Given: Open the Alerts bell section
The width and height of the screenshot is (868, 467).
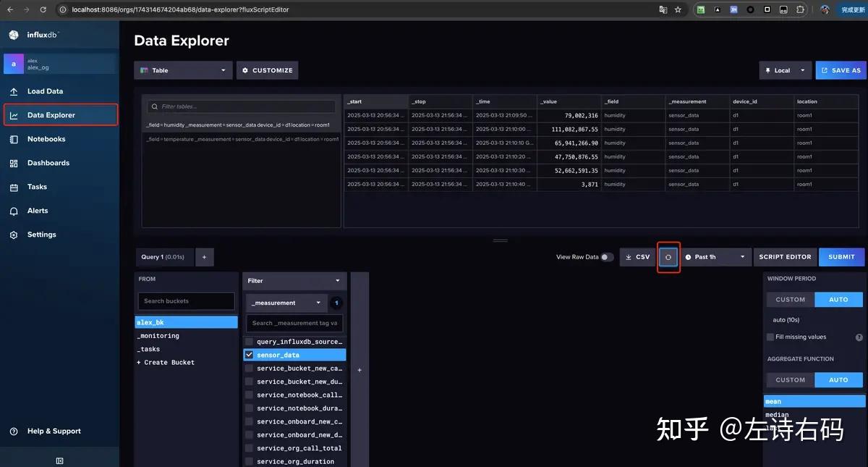Looking at the screenshot, I should click(38, 211).
